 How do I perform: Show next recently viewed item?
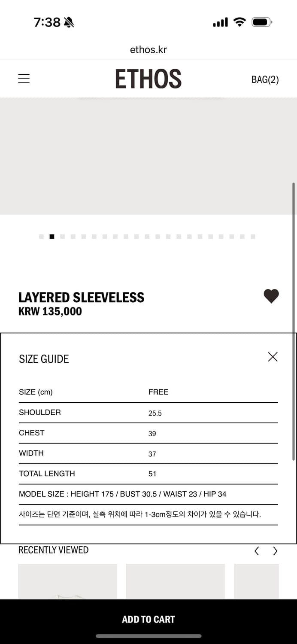275,551
